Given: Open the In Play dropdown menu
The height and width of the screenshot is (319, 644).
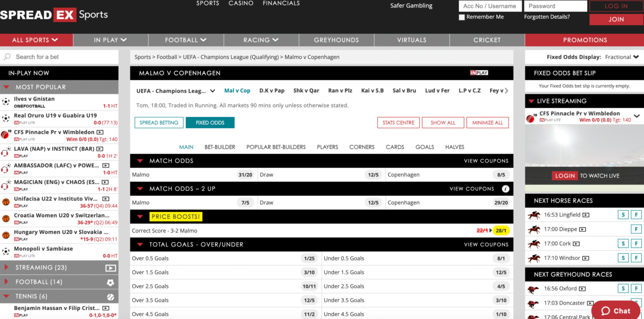Looking at the screenshot, I should 110,40.
